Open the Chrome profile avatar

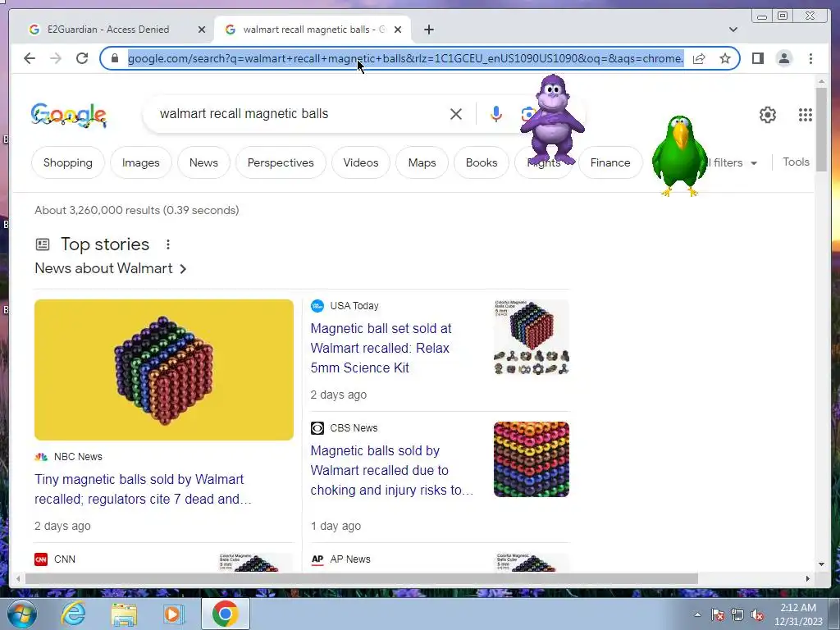[784, 58]
